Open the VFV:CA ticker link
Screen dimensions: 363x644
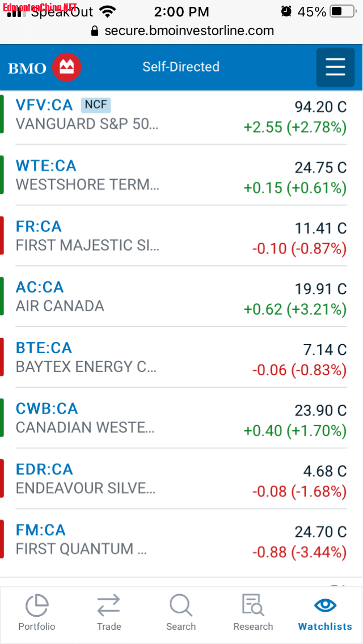[x=44, y=105]
